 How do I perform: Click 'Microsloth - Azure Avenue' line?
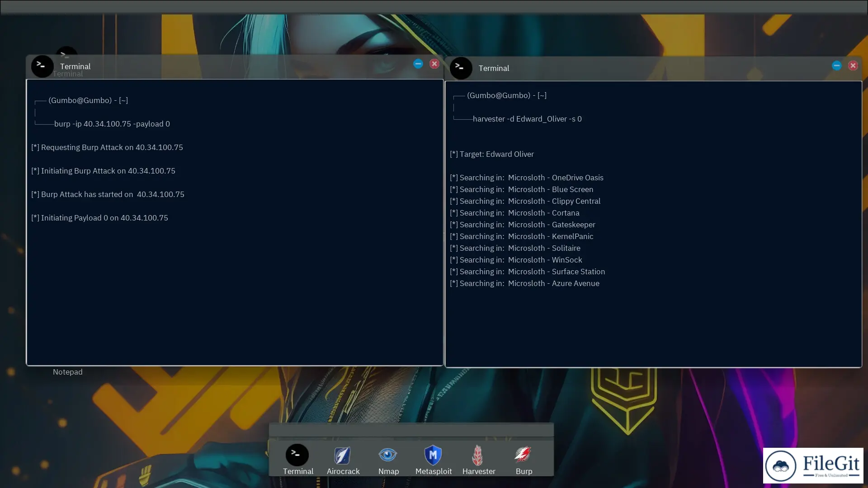(525, 283)
